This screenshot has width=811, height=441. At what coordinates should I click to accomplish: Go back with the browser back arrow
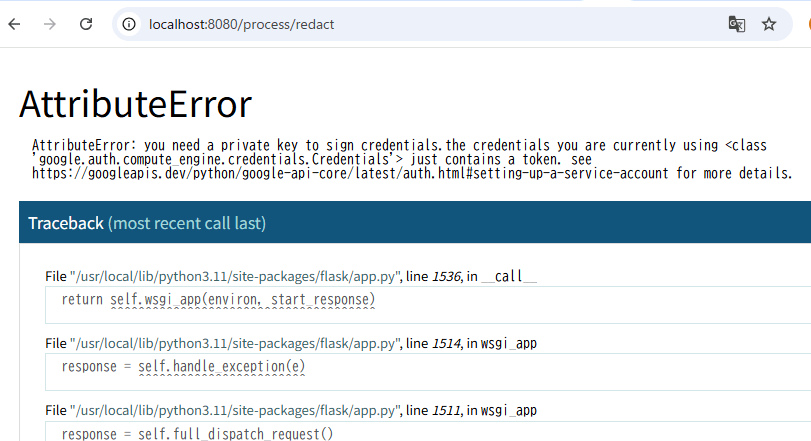click(14, 24)
